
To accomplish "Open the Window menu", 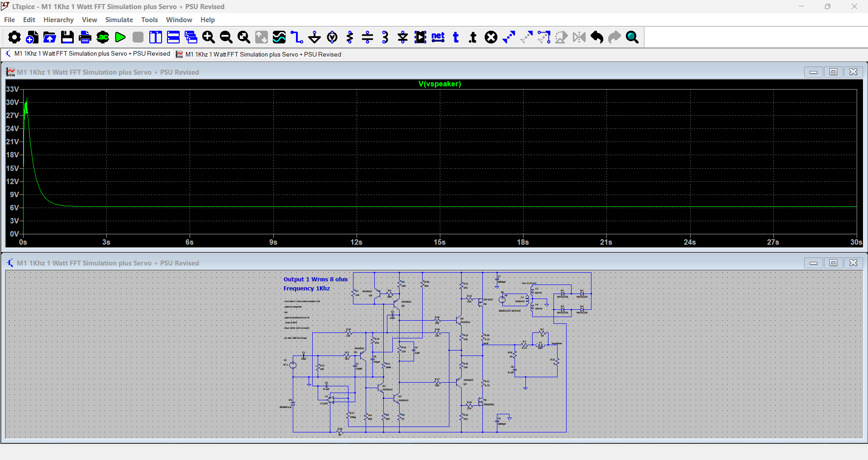I will (x=179, y=20).
